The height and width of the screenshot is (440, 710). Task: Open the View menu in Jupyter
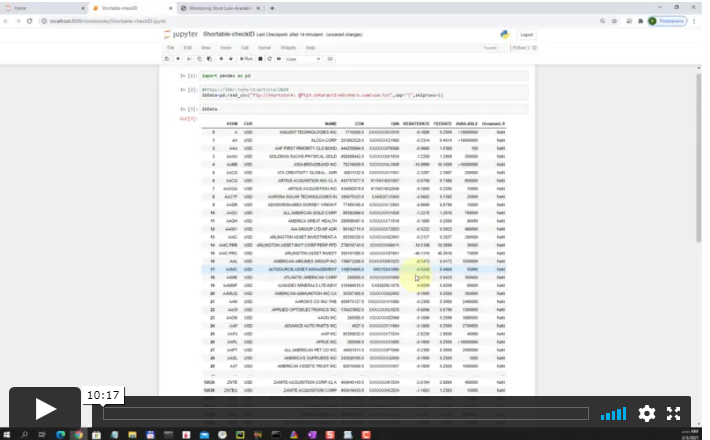206,48
